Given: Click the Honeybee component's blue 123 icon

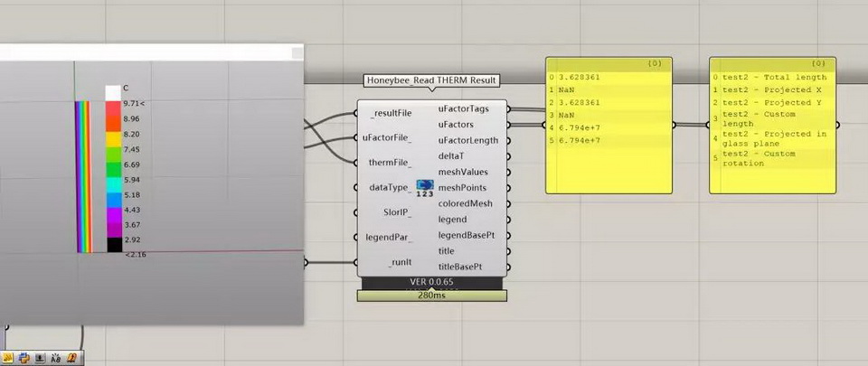Looking at the screenshot, I should point(425,189).
